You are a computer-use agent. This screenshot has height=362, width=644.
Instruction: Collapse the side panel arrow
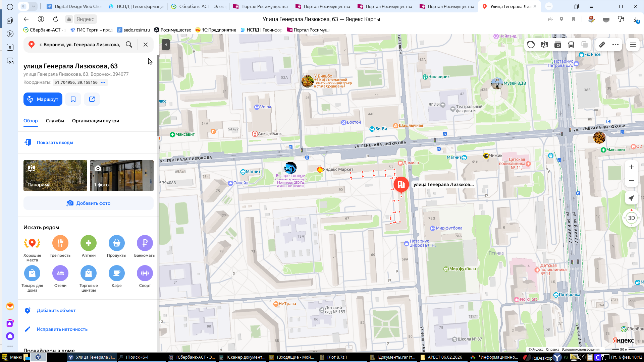pyautogui.click(x=165, y=45)
